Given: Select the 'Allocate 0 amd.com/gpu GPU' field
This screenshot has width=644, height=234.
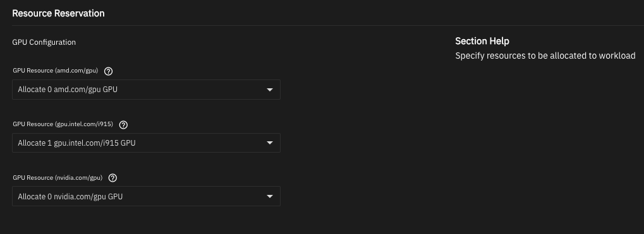Looking at the screenshot, I should (x=146, y=90).
